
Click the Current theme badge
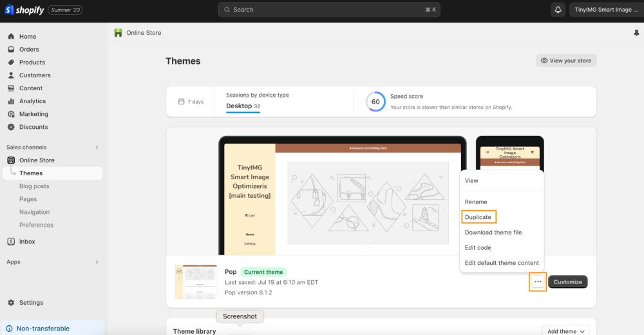[x=263, y=272]
